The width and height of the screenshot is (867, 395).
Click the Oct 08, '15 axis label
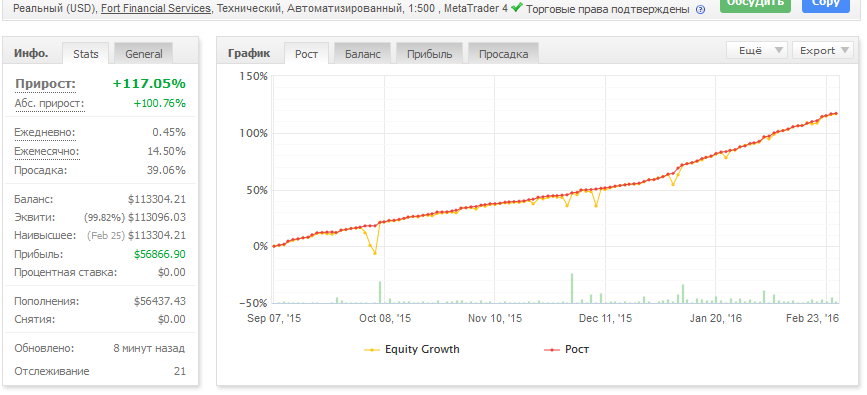tap(385, 319)
